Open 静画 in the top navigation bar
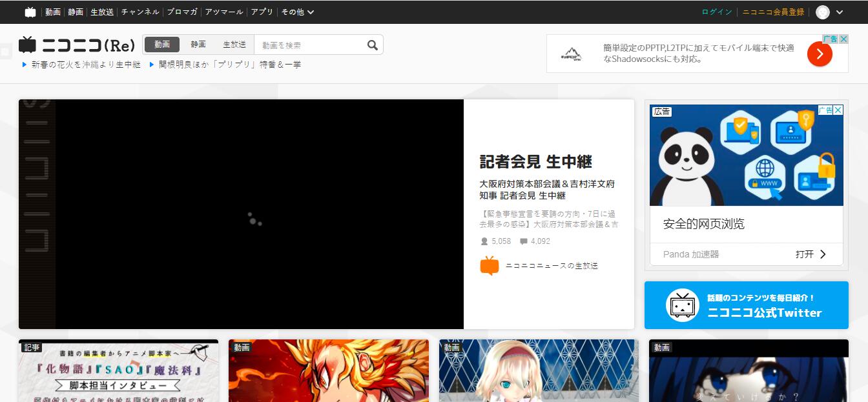The image size is (868, 402). click(76, 12)
